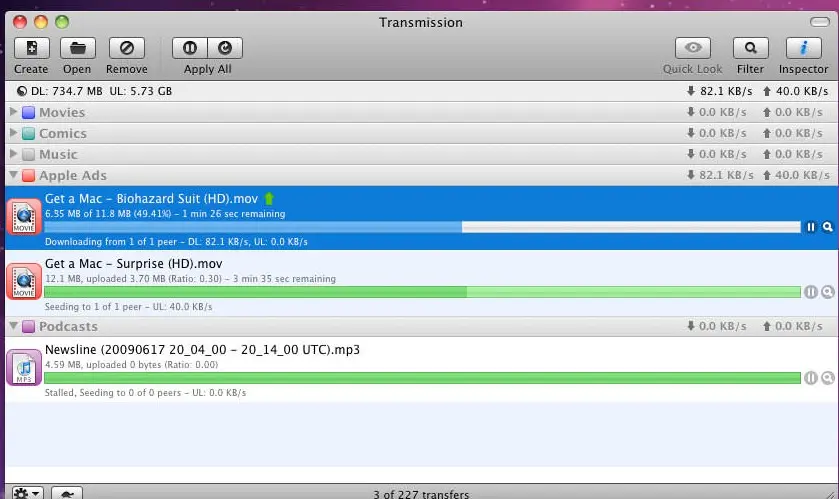
Task: Click the Remove transfer toolbar icon
Action: click(127, 48)
